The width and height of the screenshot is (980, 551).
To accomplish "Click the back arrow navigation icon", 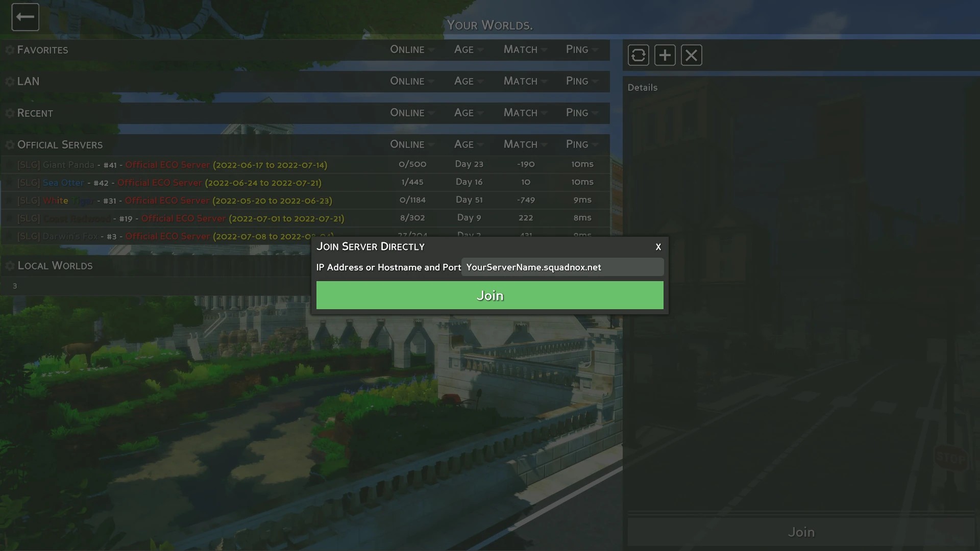I will click(24, 17).
